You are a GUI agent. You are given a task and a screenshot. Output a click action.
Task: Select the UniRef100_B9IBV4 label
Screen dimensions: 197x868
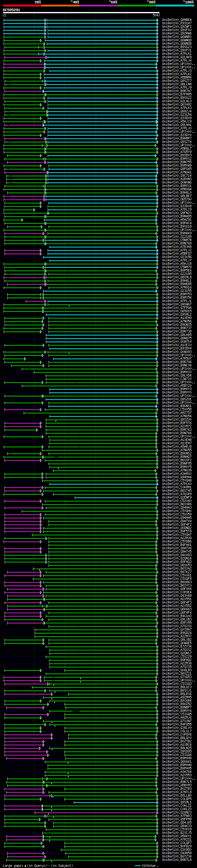177,349
